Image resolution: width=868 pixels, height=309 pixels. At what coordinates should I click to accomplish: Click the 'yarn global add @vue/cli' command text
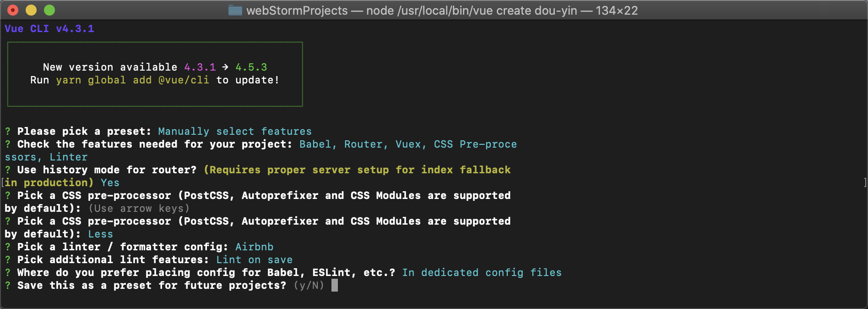pyautogui.click(x=133, y=80)
